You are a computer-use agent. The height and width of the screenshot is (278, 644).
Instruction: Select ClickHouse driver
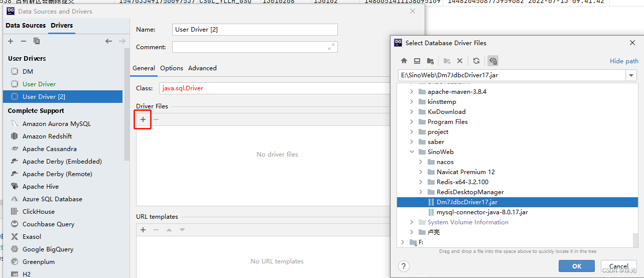tap(38, 211)
